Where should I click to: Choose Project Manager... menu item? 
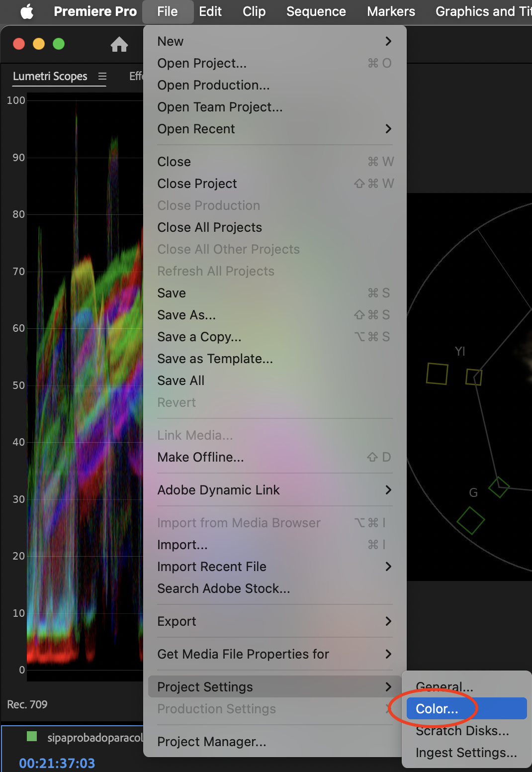[x=212, y=742]
